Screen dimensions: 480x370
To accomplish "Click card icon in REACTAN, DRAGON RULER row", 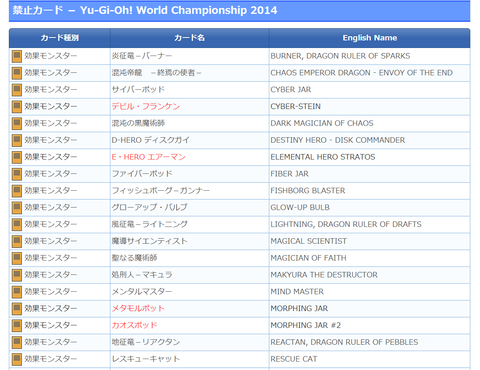I will (17, 342).
